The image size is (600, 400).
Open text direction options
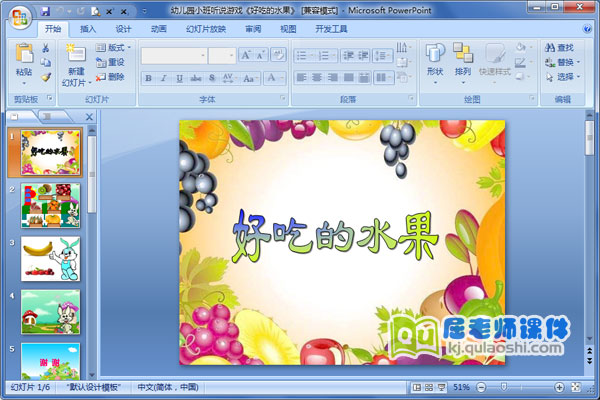click(403, 47)
